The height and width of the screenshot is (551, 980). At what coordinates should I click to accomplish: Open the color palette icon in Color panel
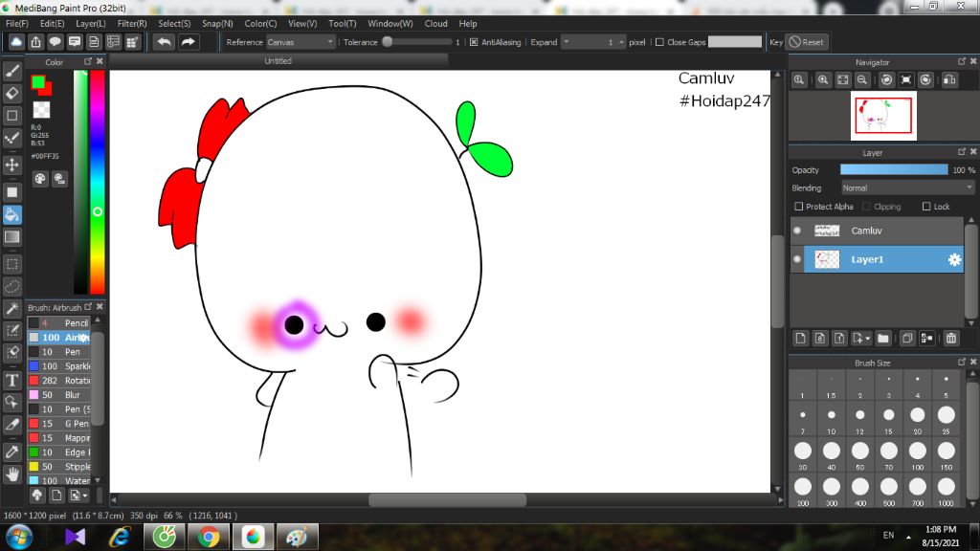(40, 179)
